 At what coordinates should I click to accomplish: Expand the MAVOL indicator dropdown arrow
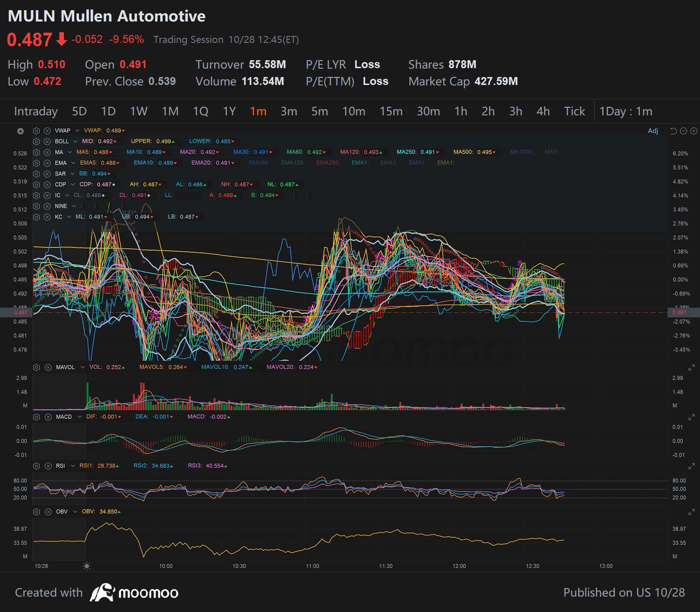coord(83,367)
